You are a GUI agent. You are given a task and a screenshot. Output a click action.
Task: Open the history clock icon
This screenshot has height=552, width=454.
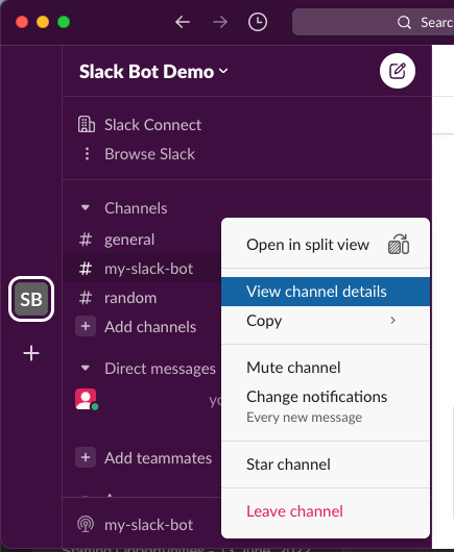point(258,22)
